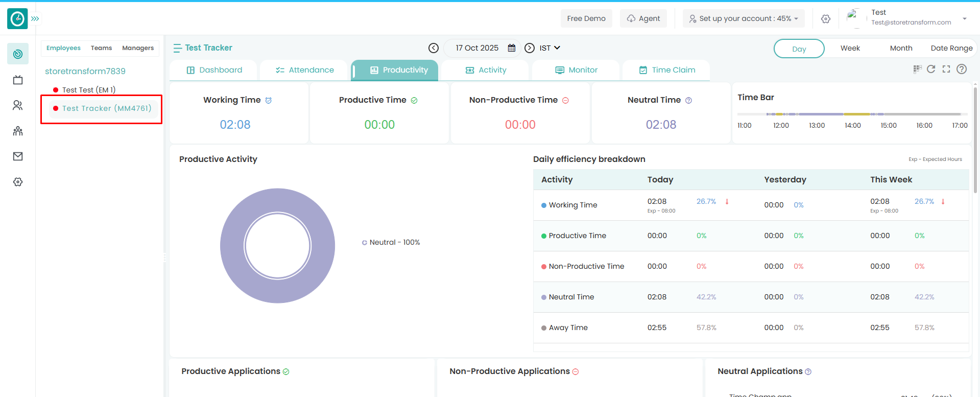The width and height of the screenshot is (980, 397).
Task: Click the top-bar settings gear icon
Action: (x=826, y=19)
